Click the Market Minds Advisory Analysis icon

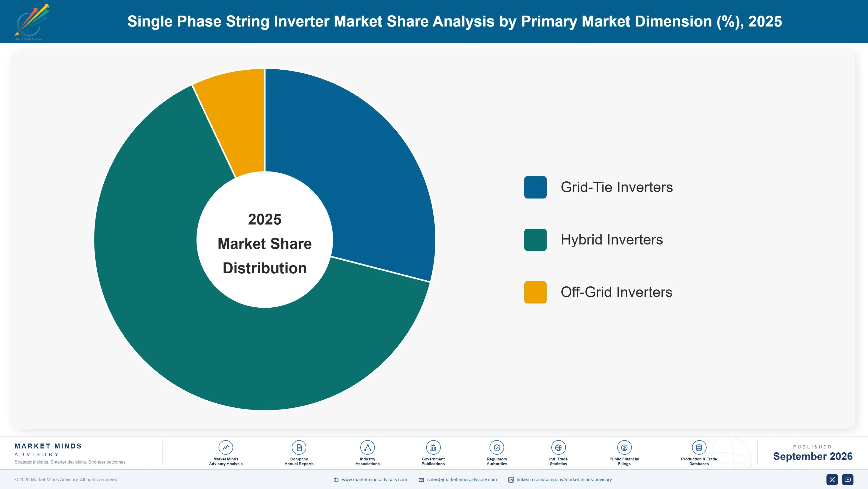pos(225,447)
